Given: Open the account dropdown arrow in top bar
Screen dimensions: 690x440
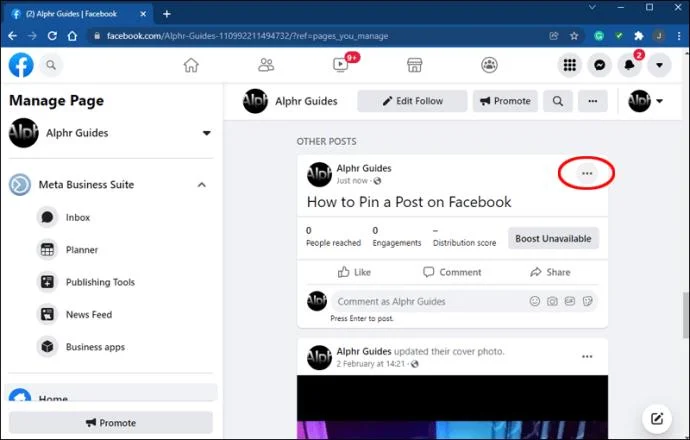Looking at the screenshot, I should pos(659,65).
